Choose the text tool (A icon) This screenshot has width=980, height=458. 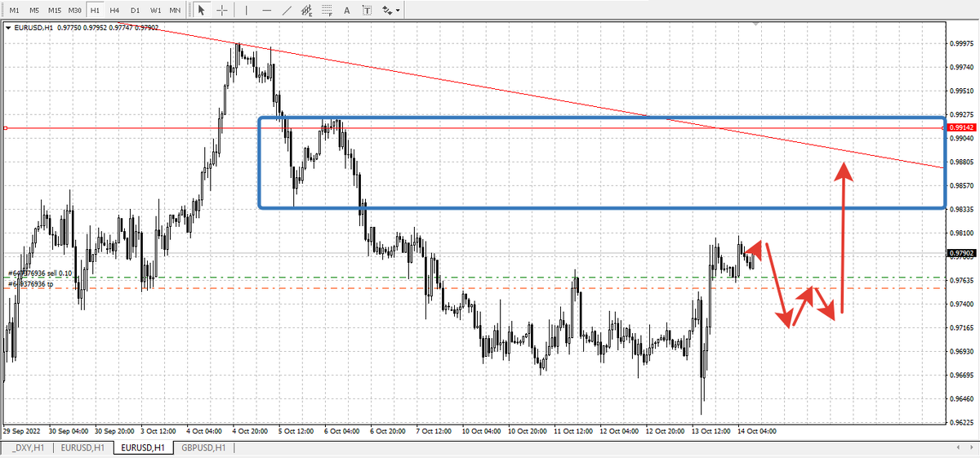click(347, 11)
